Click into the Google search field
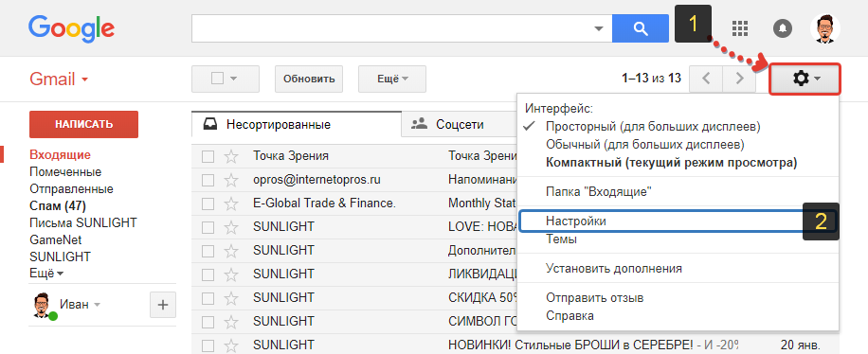The image size is (868, 354). (390, 28)
